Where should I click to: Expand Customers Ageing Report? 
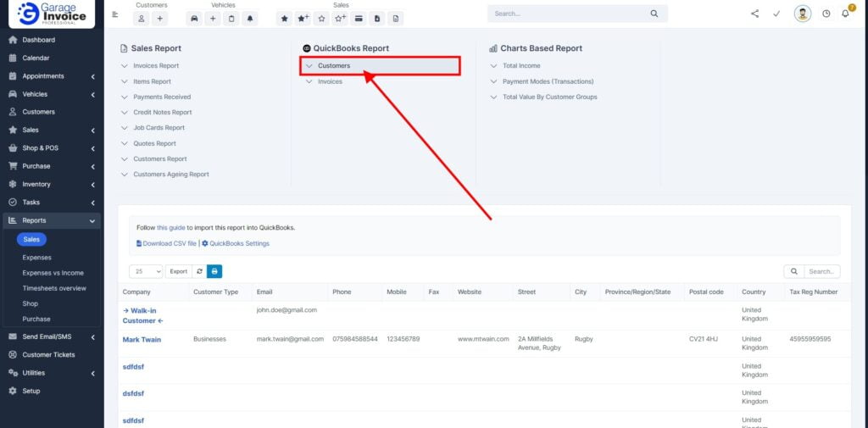pos(171,175)
